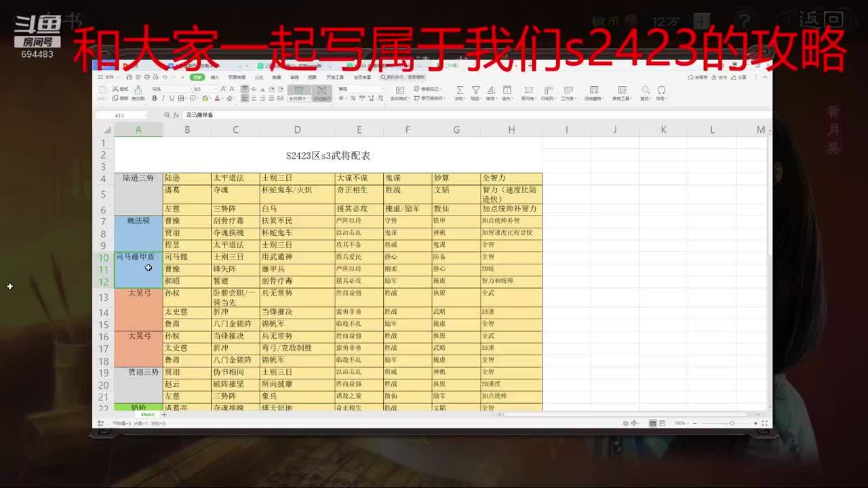
Task: Select cell B4 containing 陆逊
Action: click(186, 178)
